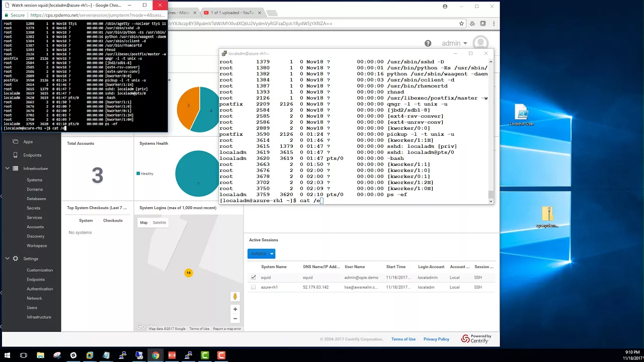644x362 pixels.
Task: Check the azure-rh1 session row checkbox
Action: [253, 287]
